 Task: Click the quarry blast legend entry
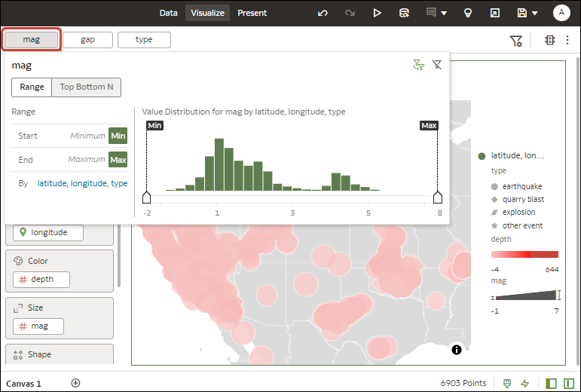tap(518, 199)
